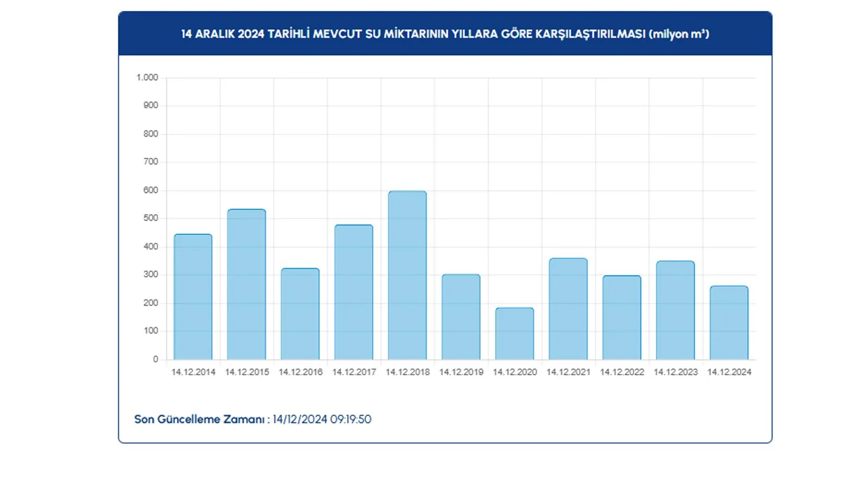Click the 14.12.2015 bar in chart
The width and height of the screenshot is (868, 488).
[247, 284]
